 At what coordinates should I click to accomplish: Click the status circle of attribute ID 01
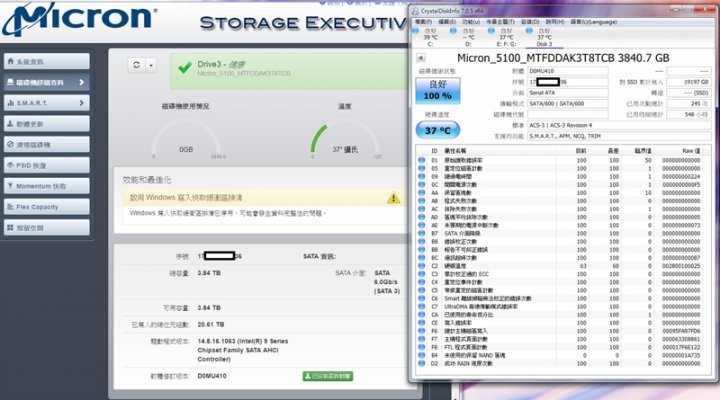(422, 160)
